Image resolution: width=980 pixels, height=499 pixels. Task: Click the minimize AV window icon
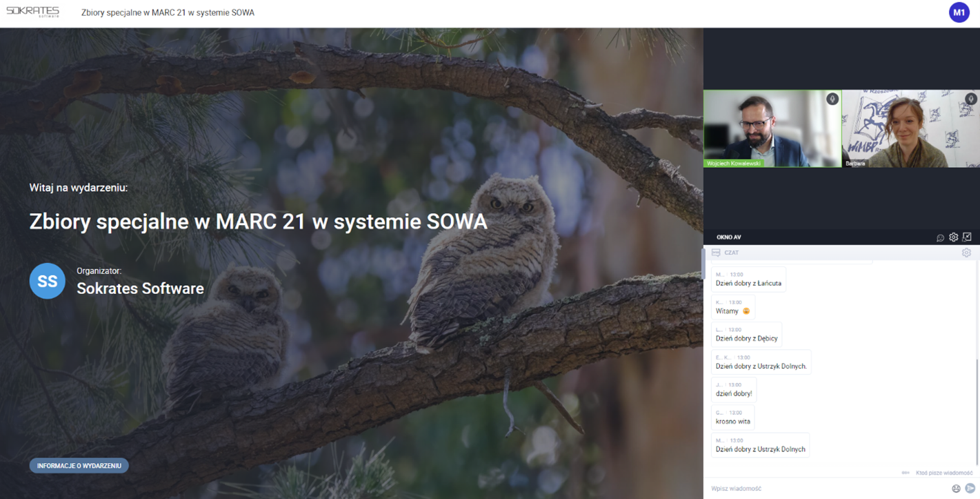click(x=967, y=237)
